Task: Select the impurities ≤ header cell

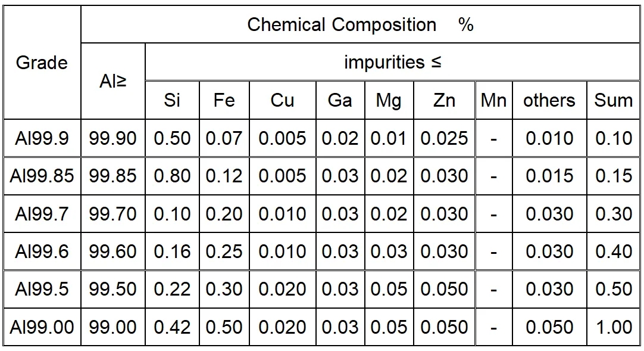Action: (392, 62)
